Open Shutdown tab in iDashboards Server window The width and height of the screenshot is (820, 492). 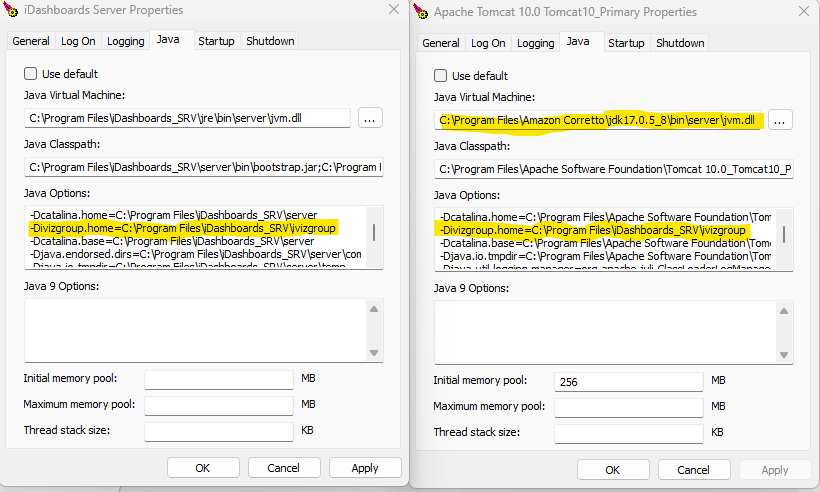[270, 41]
